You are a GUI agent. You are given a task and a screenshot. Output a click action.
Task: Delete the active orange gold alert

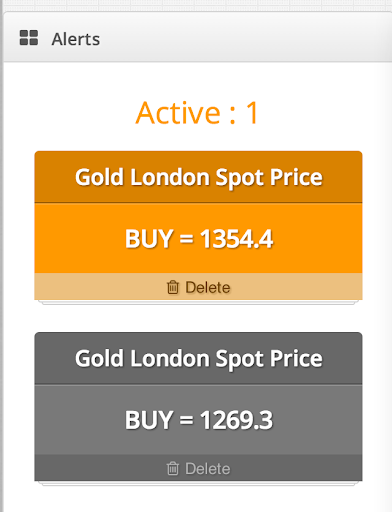[198, 287]
